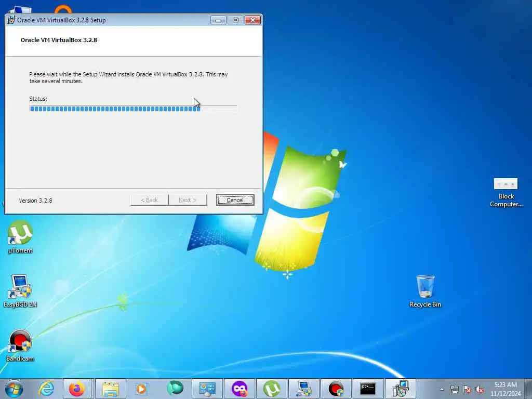This screenshot has width=532, height=399.
Task: Launch Internet Explorer from the taskbar
Action: [x=46, y=389]
